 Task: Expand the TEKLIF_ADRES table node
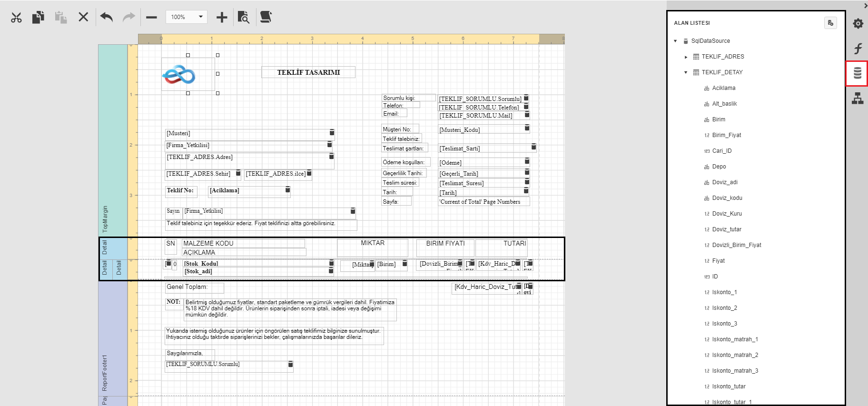[686, 57]
